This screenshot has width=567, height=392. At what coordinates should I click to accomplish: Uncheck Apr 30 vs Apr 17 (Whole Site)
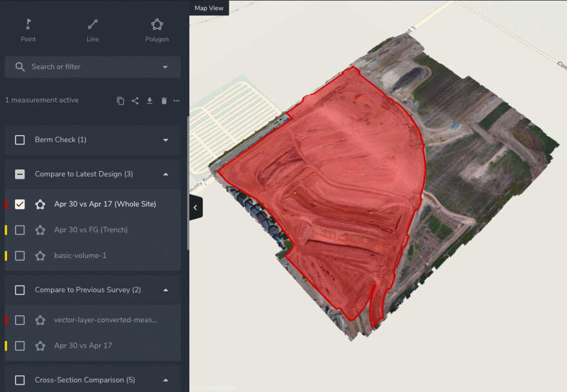(x=20, y=204)
